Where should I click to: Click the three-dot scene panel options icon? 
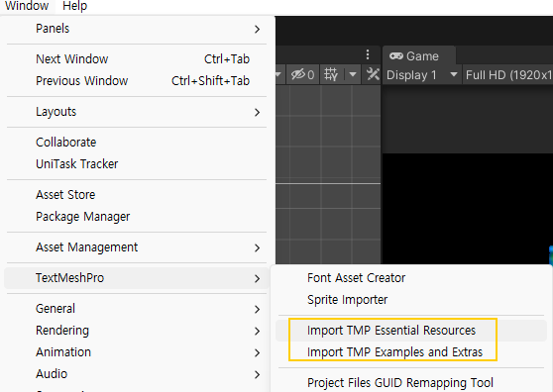(x=368, y=54)
